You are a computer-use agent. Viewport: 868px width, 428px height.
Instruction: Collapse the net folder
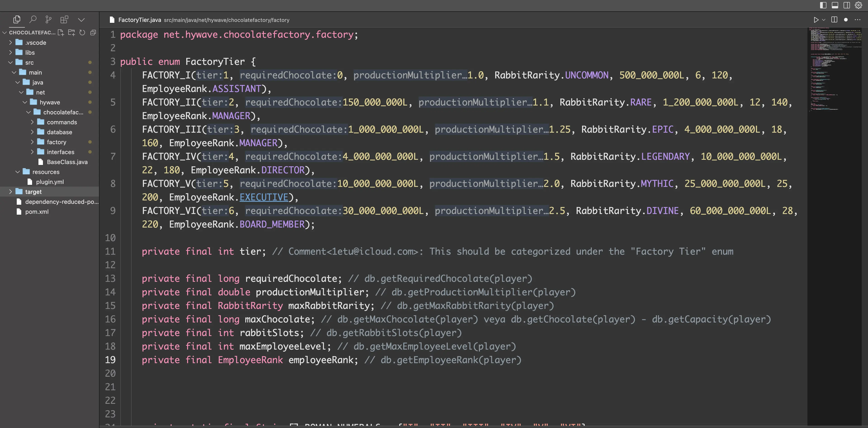21,92
